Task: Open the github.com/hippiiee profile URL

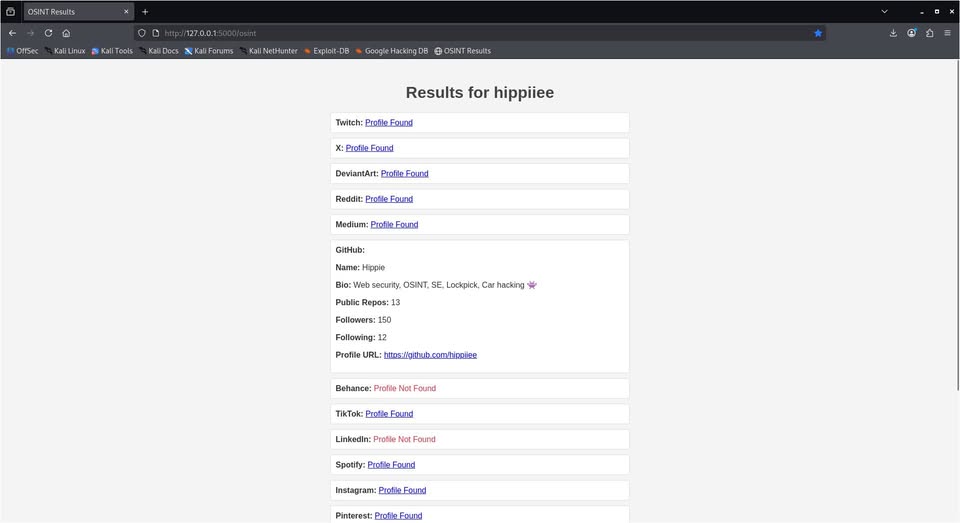Action: click(430, 355)
